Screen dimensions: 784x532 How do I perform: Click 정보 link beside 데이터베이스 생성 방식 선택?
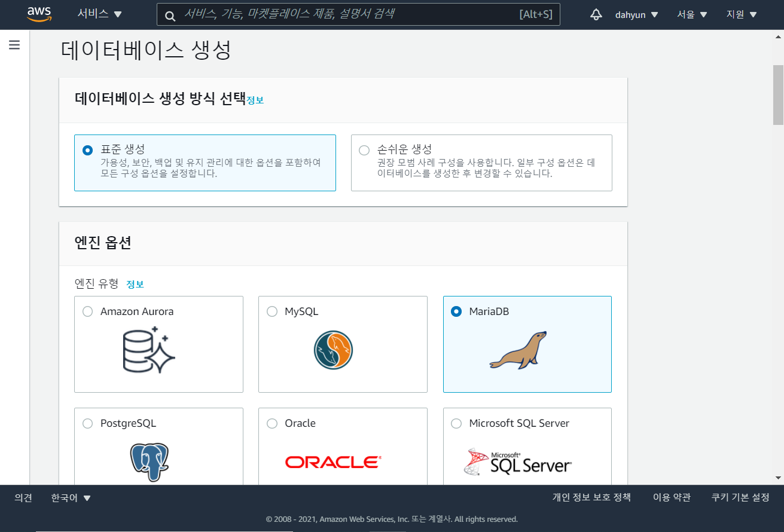click(255, 100)
